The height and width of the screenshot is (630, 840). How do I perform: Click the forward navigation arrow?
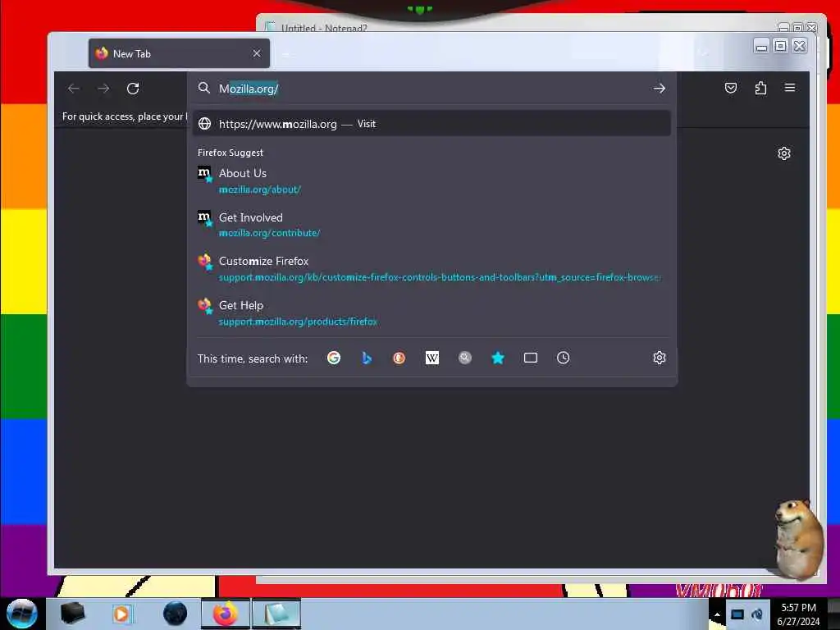click(x=103, y=89)
